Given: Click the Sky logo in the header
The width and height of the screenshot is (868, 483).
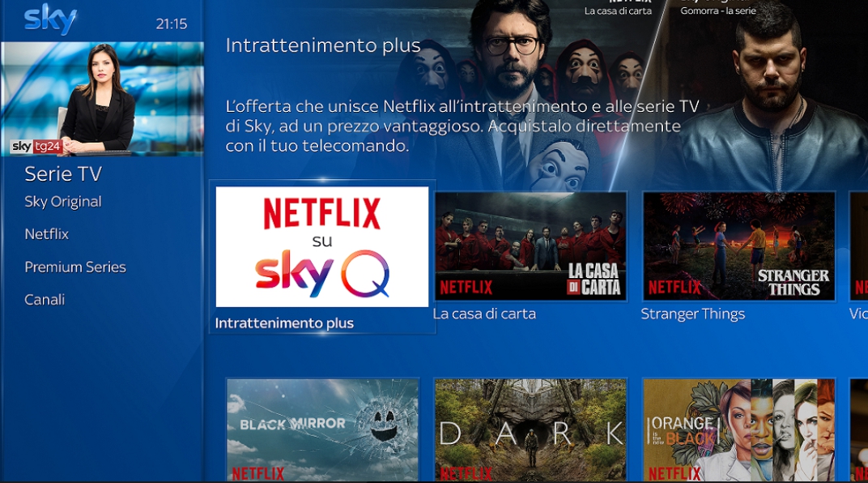Looking at the screenshot, I should [50, 20].
